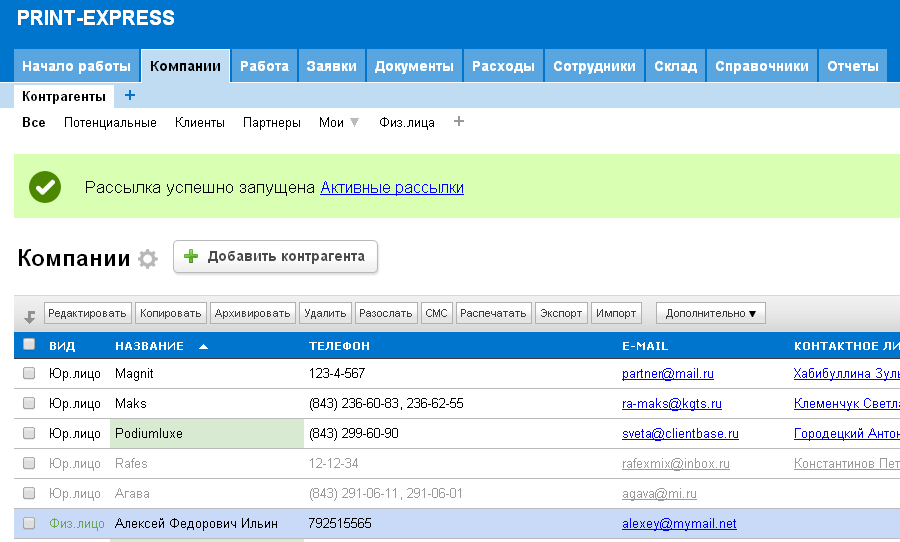Click the gear icon beside Компании heading
The width and height of the screenshot is (900, 542).
click(148, 259)
